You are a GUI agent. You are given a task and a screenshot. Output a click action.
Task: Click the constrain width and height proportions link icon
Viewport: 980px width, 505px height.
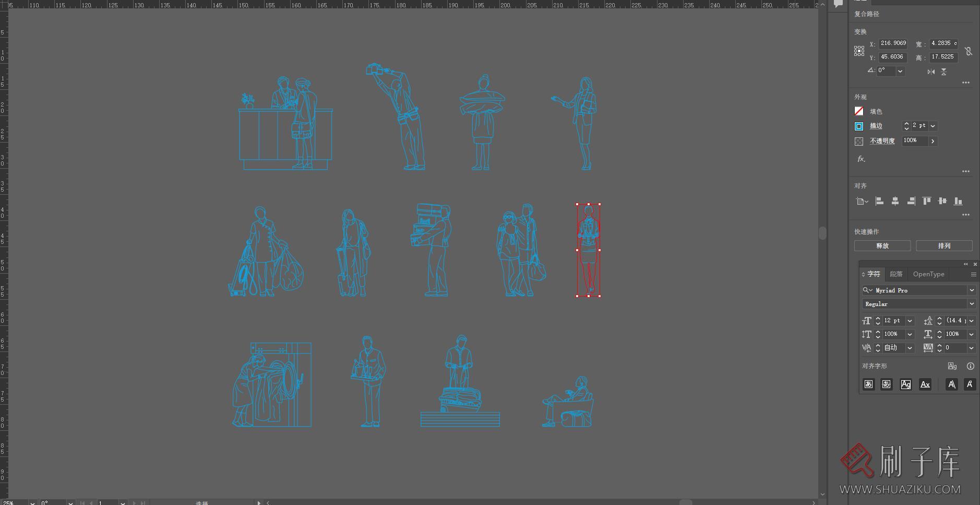(x=968, y=51)
